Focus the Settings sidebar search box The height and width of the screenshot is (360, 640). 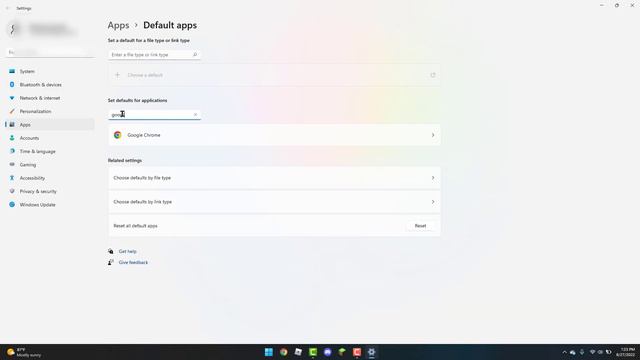[50, 52]
